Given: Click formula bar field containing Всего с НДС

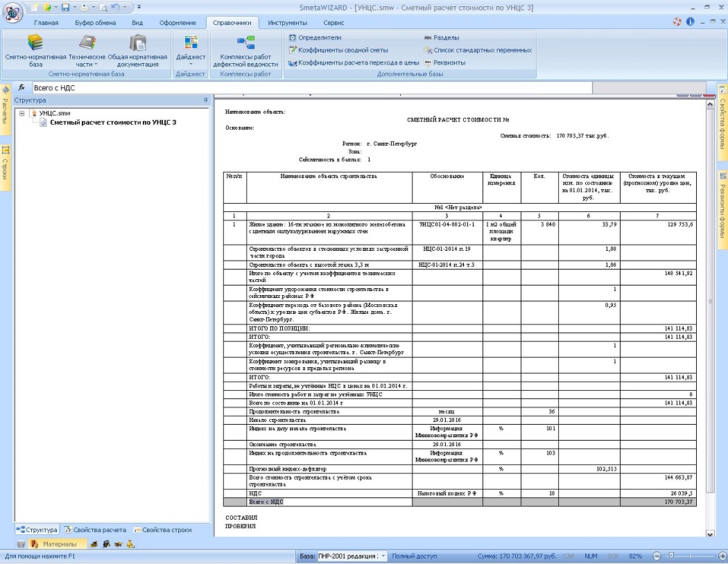Looking at the screenshot, I should (x=312, y=88).
